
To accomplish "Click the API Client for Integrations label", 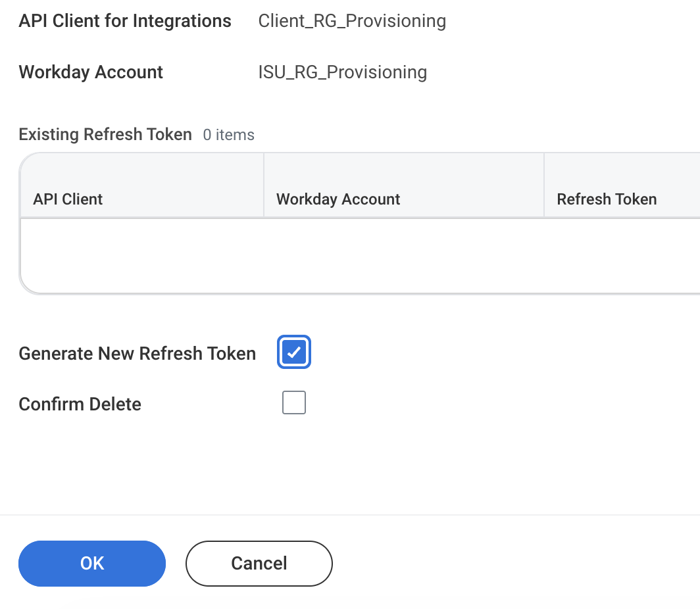I will click(125, 21).
